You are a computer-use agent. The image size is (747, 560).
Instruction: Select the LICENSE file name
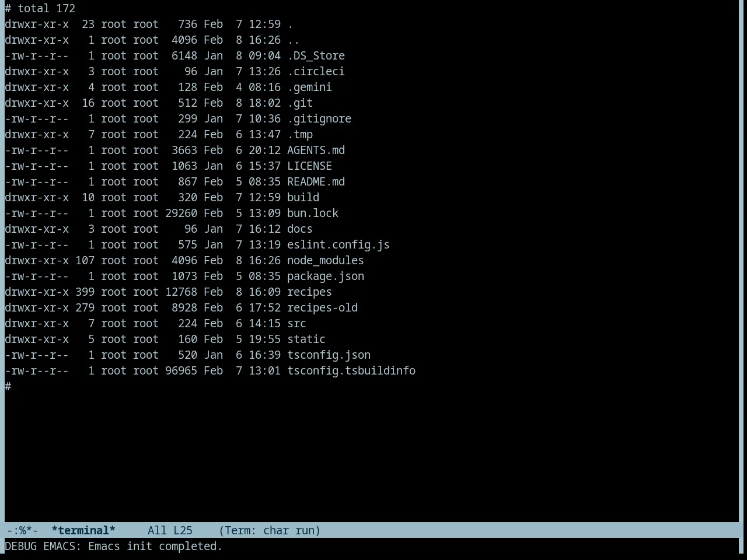[309, 166]
